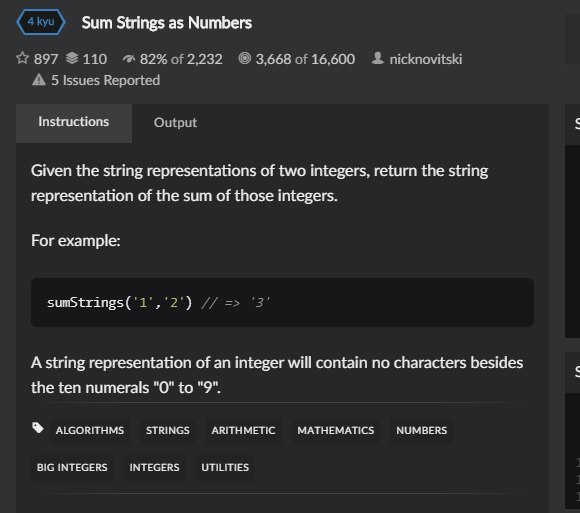Click the sumStrings code example block
Image resolution: width=580 pixels, height=513 pixels.
pos(282,303)
